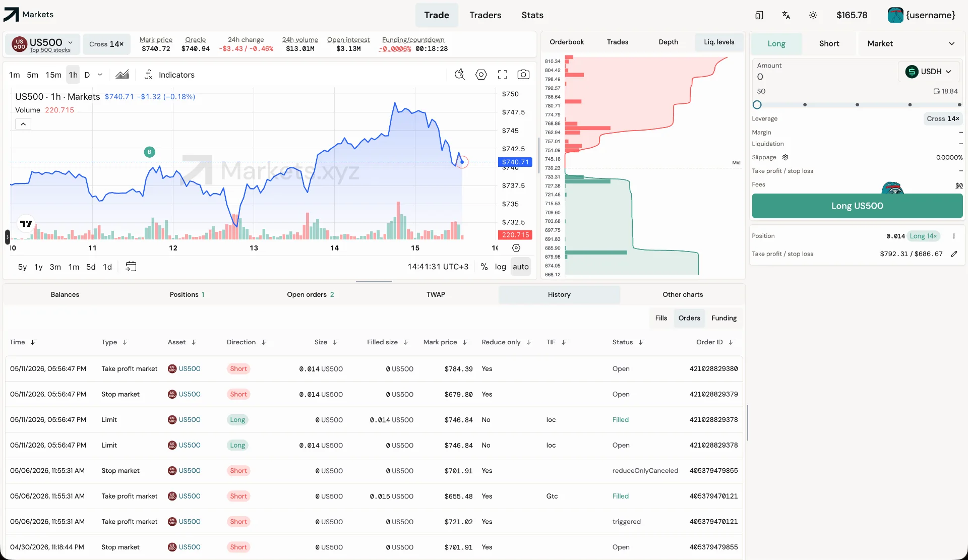
Task: Open the language translate icon
Action: [x=786, y=15]
